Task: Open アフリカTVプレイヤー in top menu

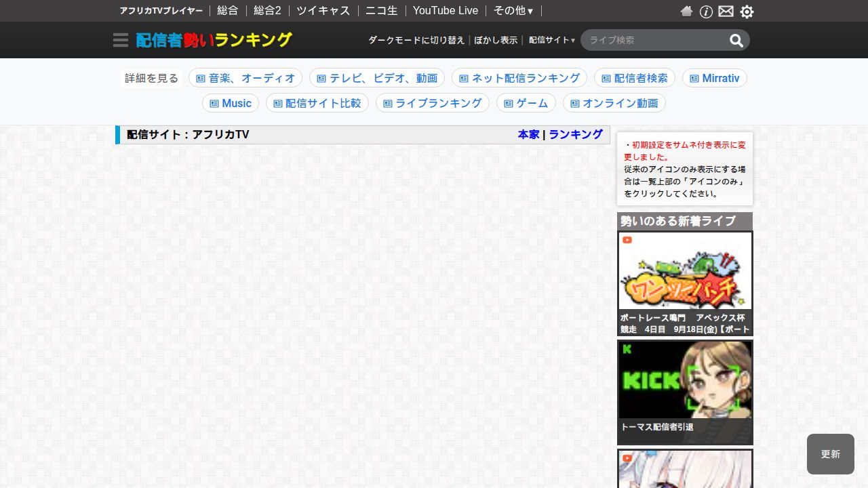Action: tap(161, 11)
